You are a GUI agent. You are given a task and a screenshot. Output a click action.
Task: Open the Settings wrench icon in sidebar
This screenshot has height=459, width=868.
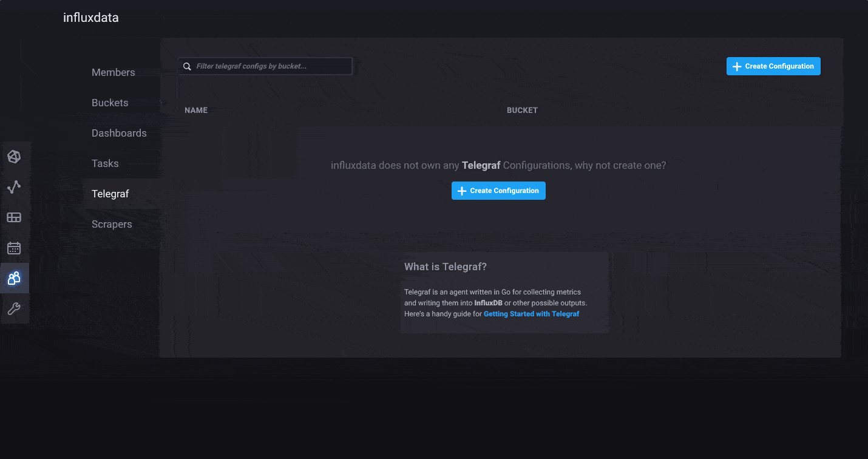pyautogui.click(x=14, y=309)
